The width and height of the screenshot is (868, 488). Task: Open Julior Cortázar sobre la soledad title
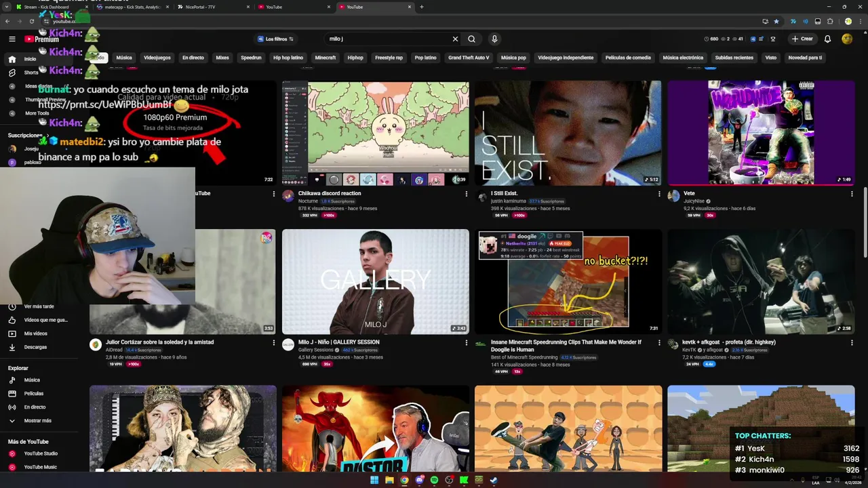159,342
